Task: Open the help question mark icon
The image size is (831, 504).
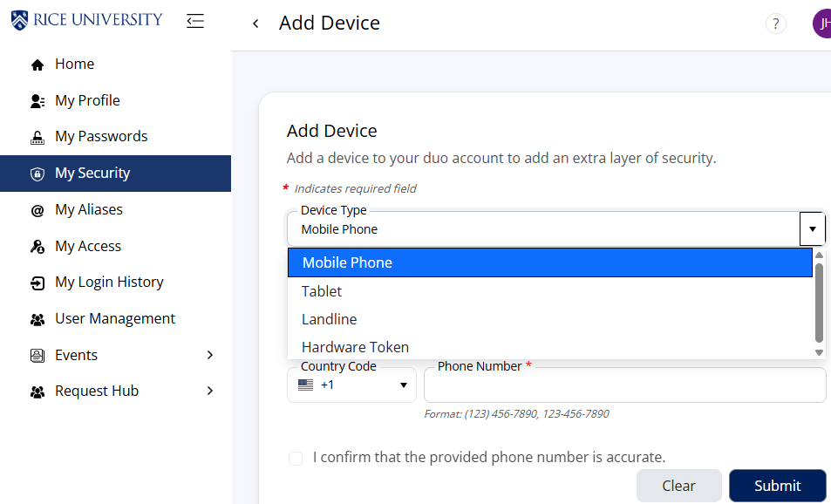Action: [x=775, y=24]
